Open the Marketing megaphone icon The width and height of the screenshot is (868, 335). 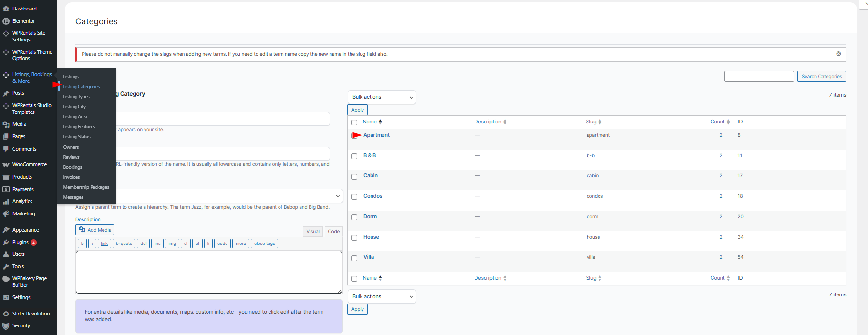(6, 214)
